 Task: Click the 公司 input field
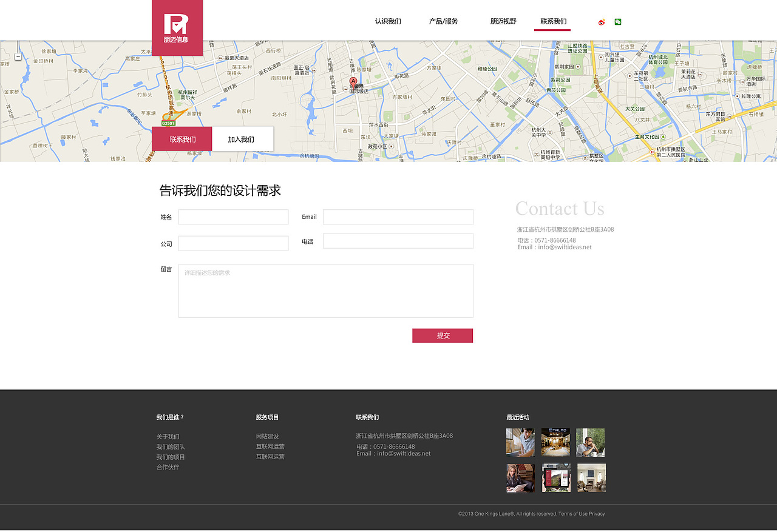pos(233,243)
